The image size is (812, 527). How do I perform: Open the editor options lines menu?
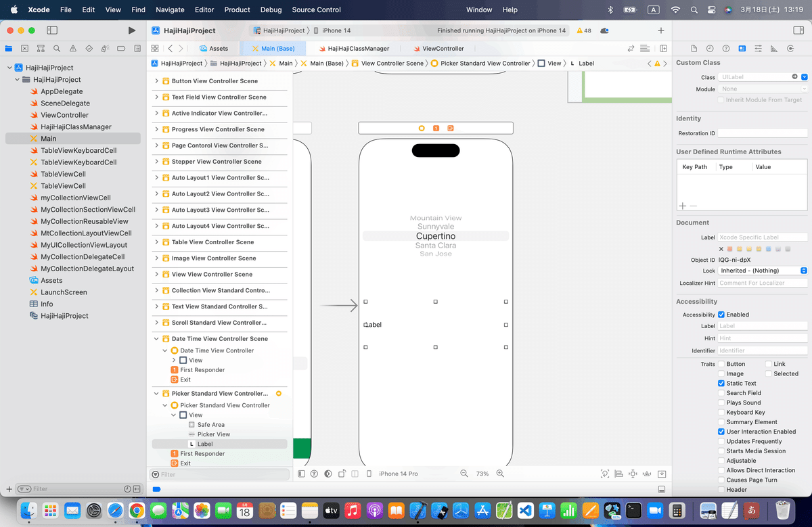pyautogui.click(x=645, y=49)
